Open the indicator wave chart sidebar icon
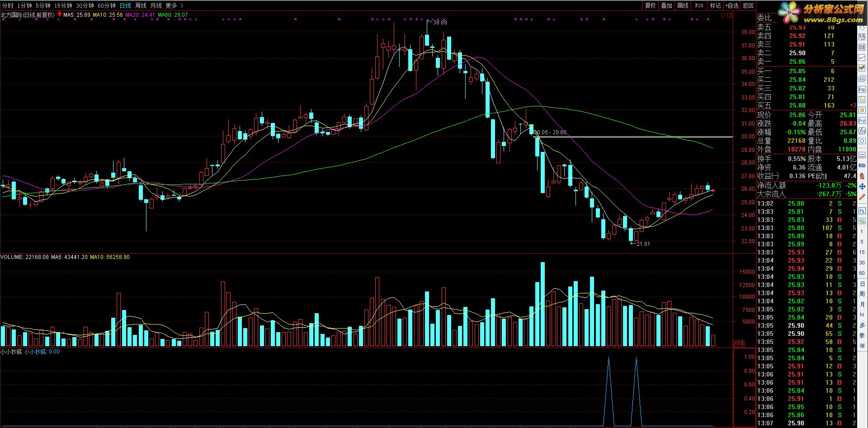 [862, 155]
